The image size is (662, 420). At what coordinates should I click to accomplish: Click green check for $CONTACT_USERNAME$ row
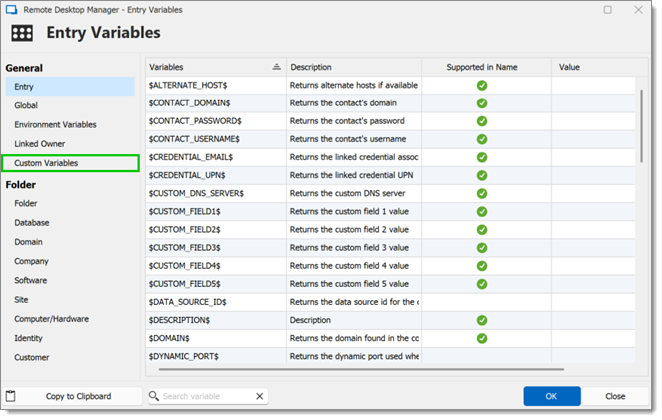click(482, 139)
